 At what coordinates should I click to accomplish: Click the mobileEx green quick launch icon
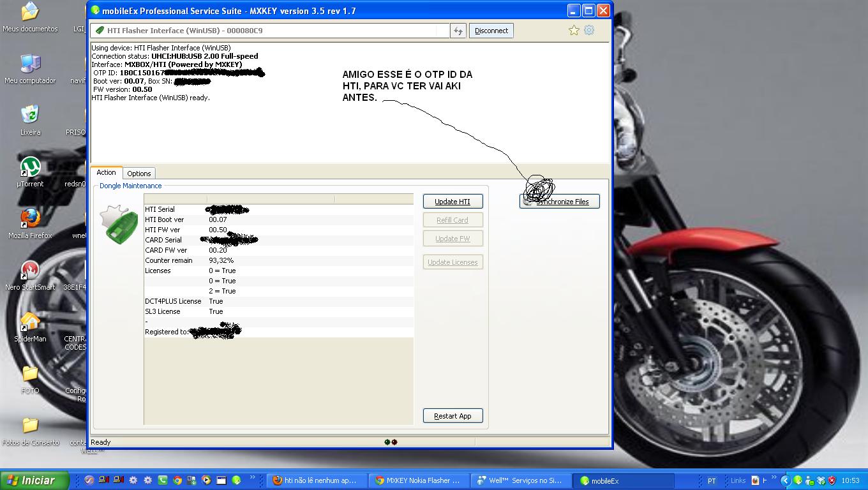236,480
